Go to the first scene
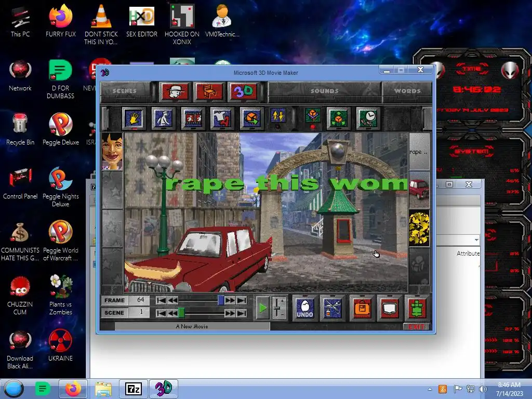The width and height of the screenshot is (532, 399). click(162, 313)
